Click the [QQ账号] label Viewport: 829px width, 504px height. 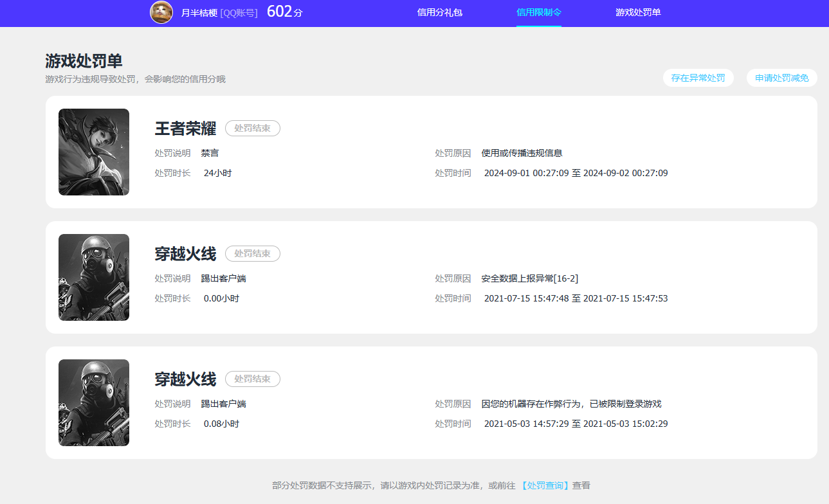coord(239,13)
